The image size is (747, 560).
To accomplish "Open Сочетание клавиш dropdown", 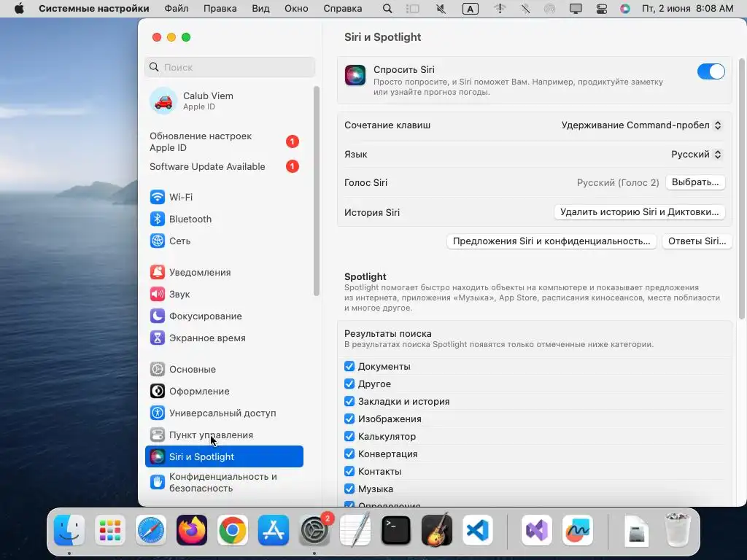I will point(642,125).
